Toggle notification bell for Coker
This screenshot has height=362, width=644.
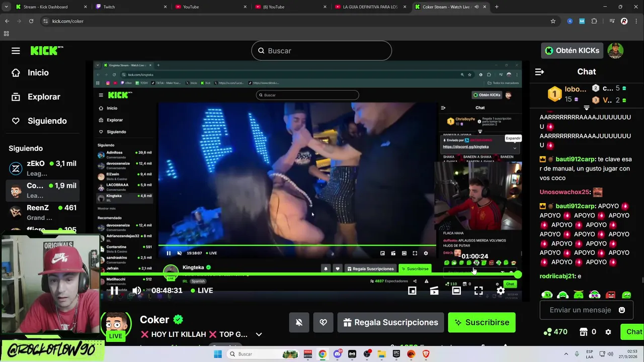click(x=299, y=322)
